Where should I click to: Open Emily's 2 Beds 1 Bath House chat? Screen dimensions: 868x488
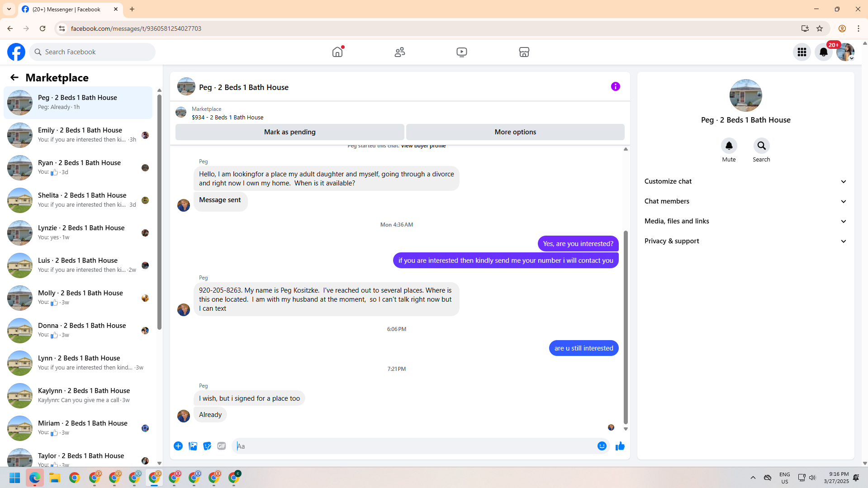coord(78,135)
